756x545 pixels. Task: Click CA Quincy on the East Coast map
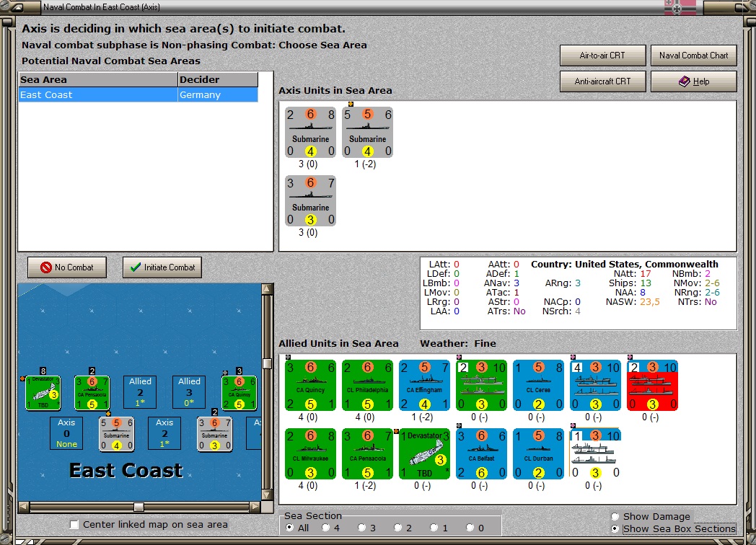tap(239, 393)
